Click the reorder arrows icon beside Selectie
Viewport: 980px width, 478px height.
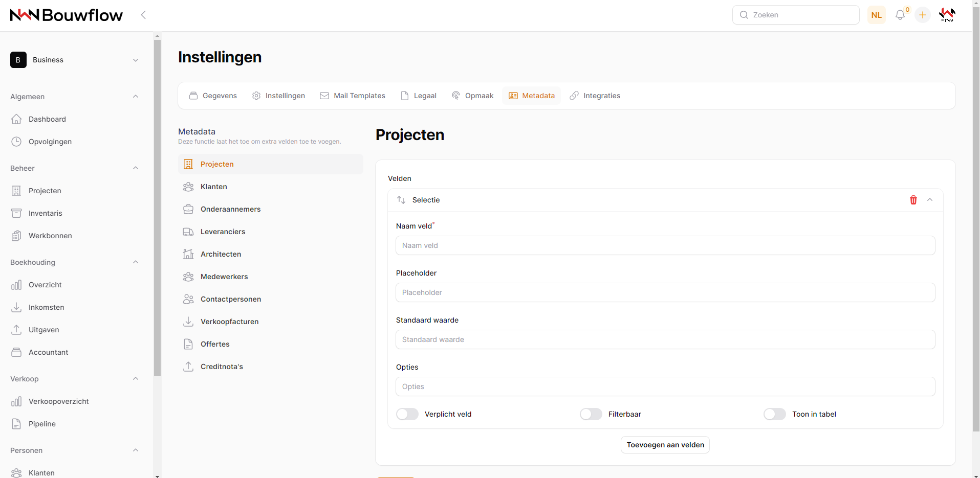click(401, 200)
